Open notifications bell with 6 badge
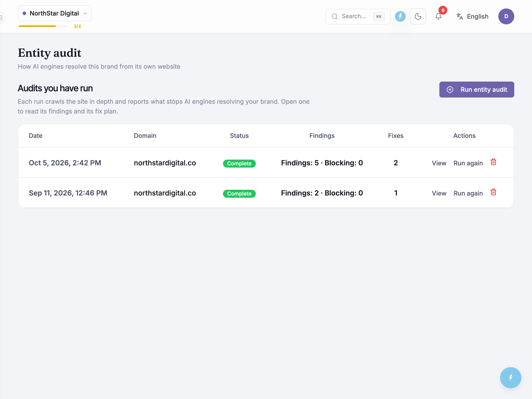Image resolution: width=532 pixels, height=399 pixels. 438,16
